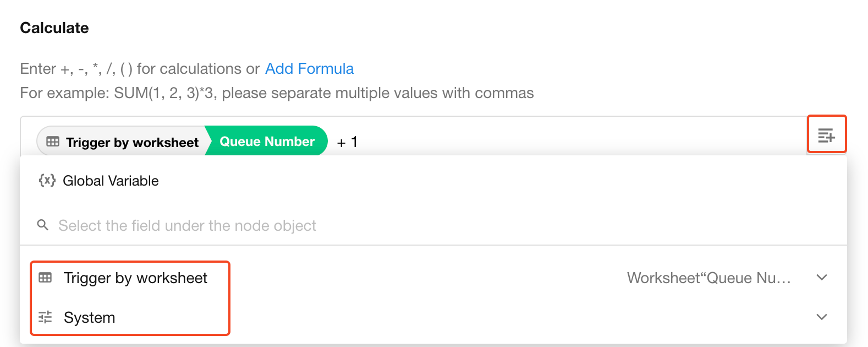Image resolution: width=868 pixels, height=347 pixels.
Task: Click the System sliders icon
Action: 45,317
